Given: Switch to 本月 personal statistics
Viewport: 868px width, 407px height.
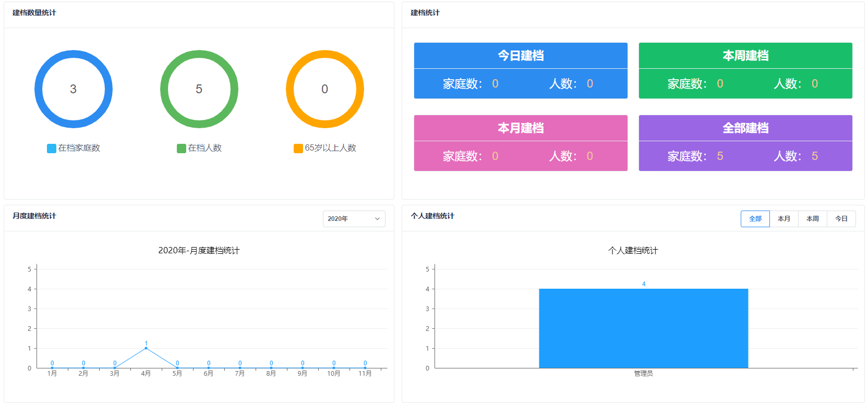Looking at the screenshot, I should (x=783, y=219).
